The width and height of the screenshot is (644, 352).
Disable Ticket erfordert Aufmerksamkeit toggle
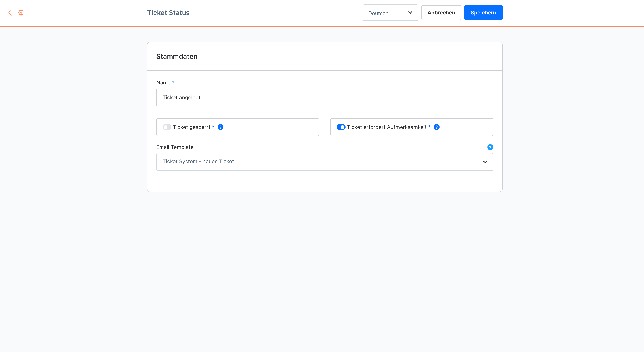pos(341,127)
